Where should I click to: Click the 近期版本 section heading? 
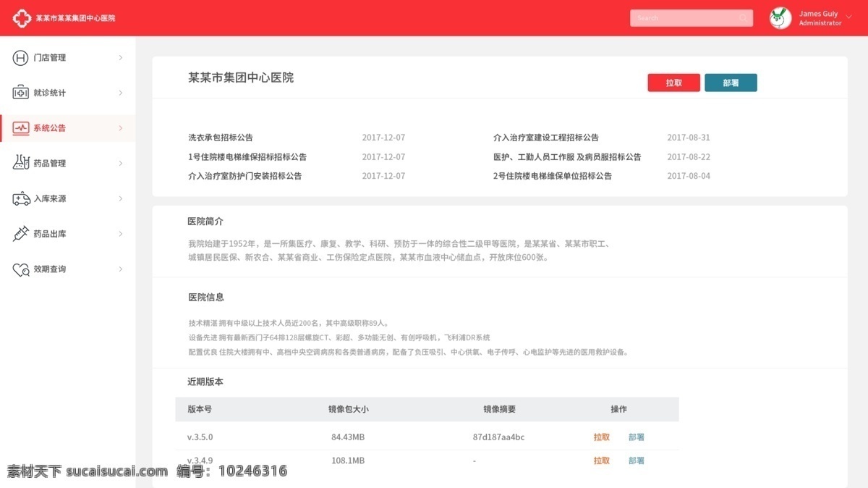(x=205, y=382)
